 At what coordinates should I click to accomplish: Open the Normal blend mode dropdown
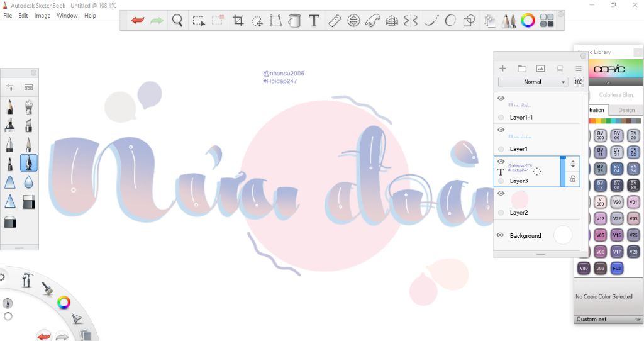(x=533, y=82)
